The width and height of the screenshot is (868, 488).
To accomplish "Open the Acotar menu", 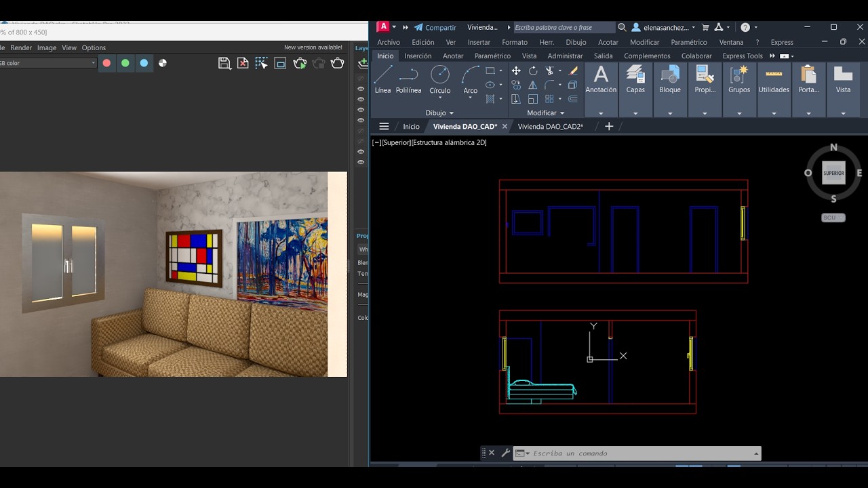I will point(608,42).
